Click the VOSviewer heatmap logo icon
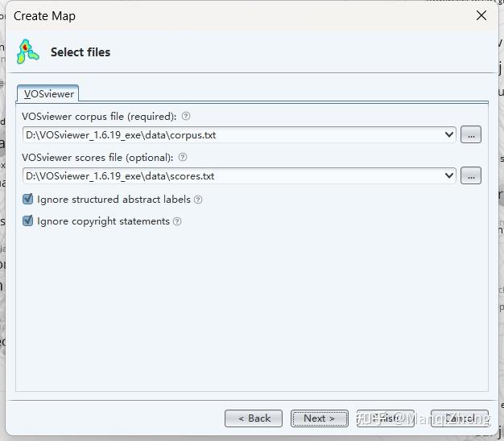Image resolution: width=504 pixels, height=441 pixels. (28, 52)
